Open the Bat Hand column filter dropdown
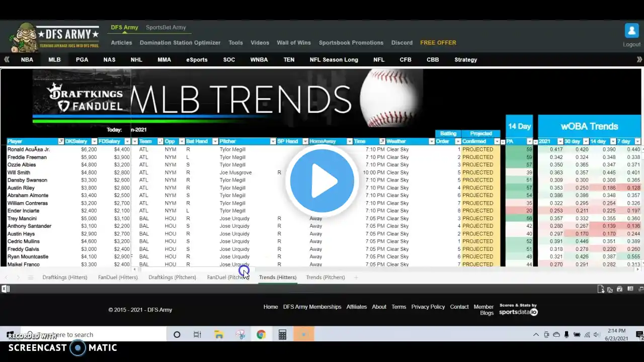The height and width of the screenshot is (362, 644). click(215, 142)
